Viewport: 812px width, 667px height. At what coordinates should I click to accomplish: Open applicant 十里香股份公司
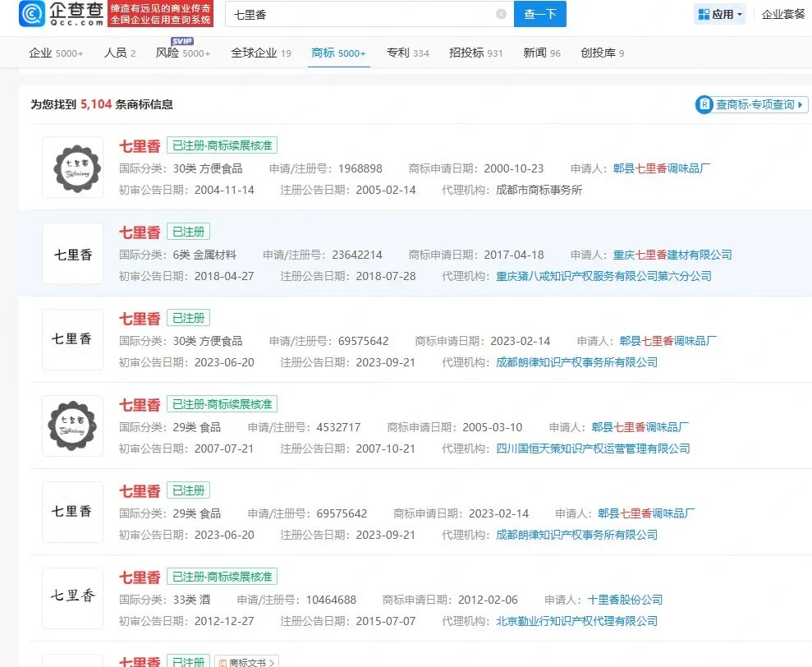coord(625,600)
